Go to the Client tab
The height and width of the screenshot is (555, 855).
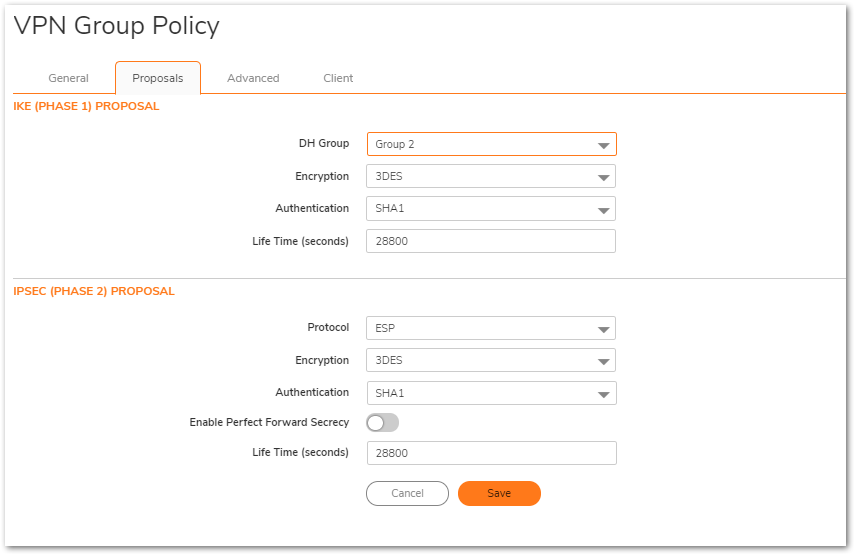coord(338,78)
